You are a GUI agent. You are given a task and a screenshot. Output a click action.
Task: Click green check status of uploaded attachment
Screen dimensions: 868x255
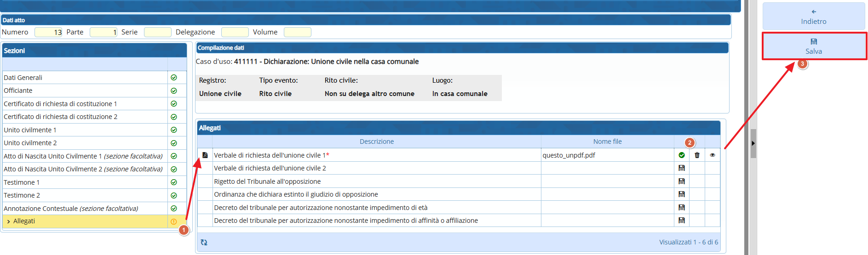681,155
